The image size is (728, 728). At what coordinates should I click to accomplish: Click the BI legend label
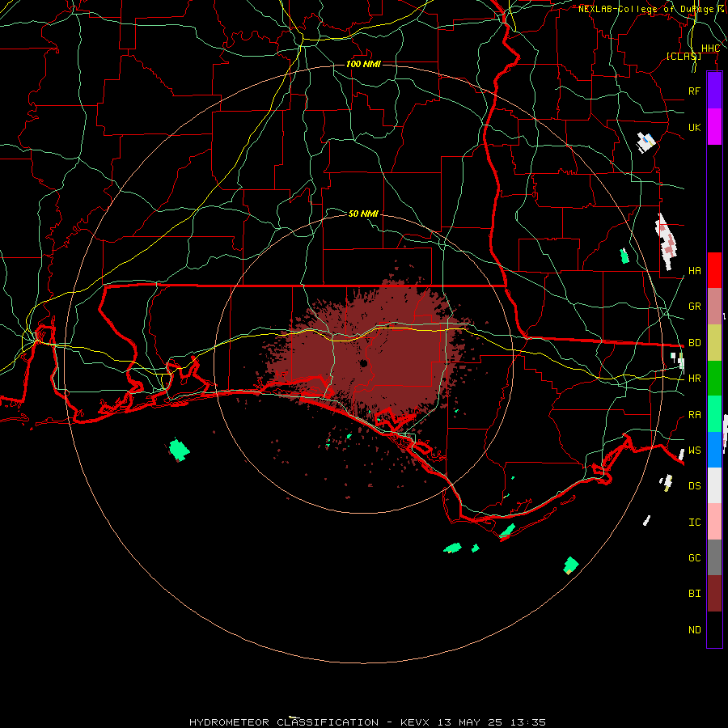pos(694,594)
